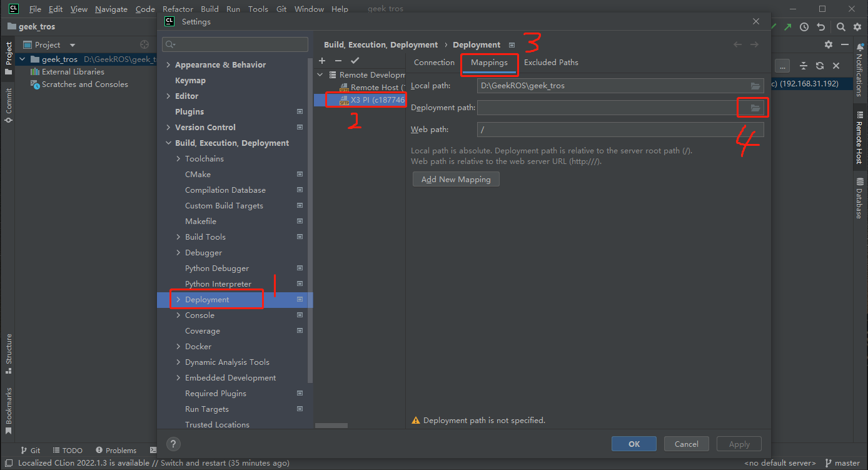868x470 pixels.
Task: Click the master branch indicator in status bar
Action: point(843,463)
